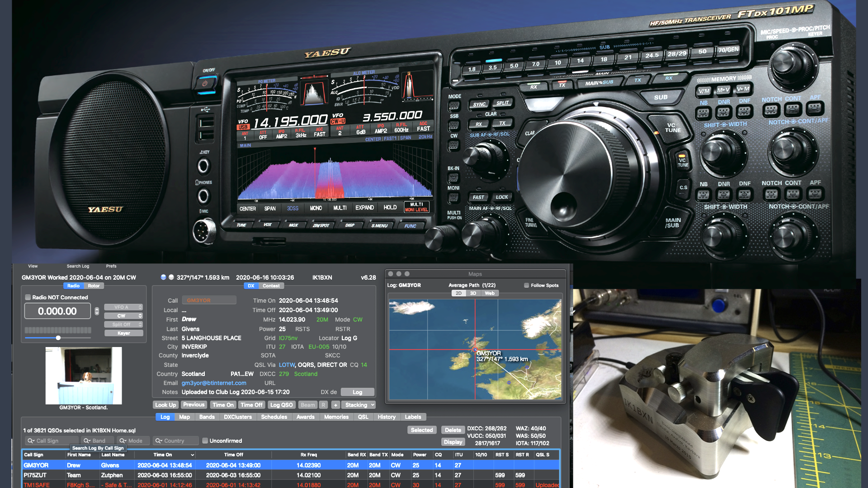Switch the map to Web view
The width and height of the screenshot is (868, 488).
coord(490,293)
